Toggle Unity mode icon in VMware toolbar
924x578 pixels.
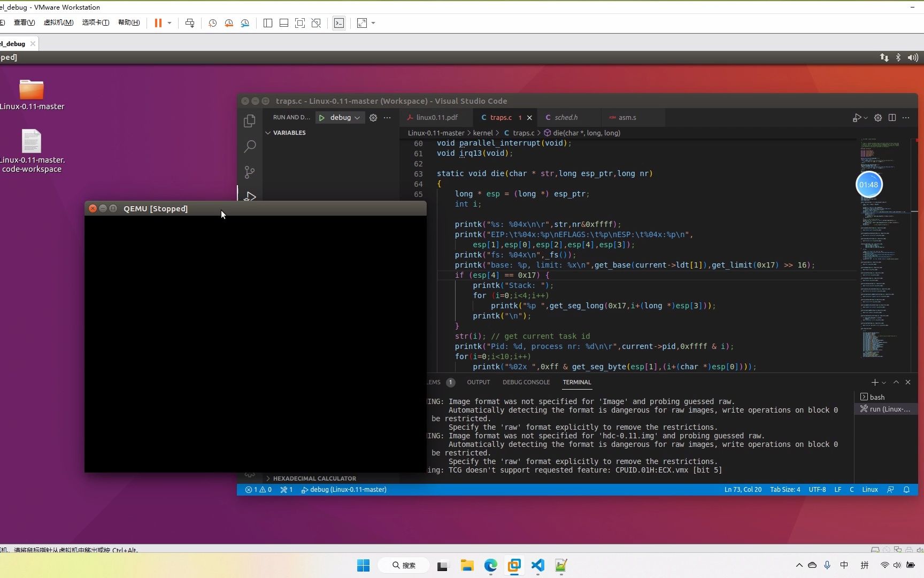point(316,23)
